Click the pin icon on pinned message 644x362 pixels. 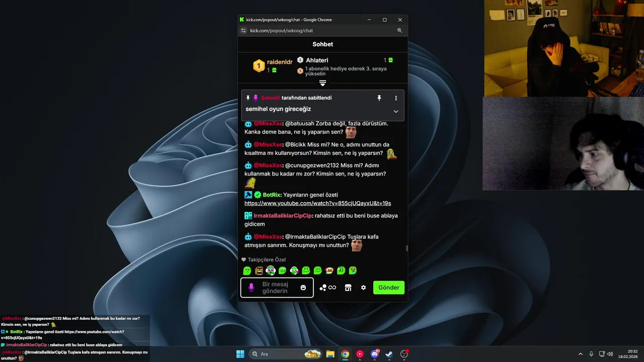pyautogui.click(x=379, y=98)
